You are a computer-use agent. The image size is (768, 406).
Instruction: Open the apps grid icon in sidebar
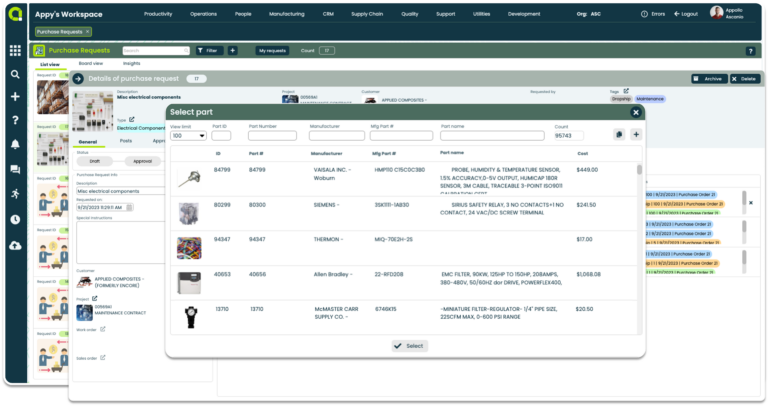(x=15, y=50)
